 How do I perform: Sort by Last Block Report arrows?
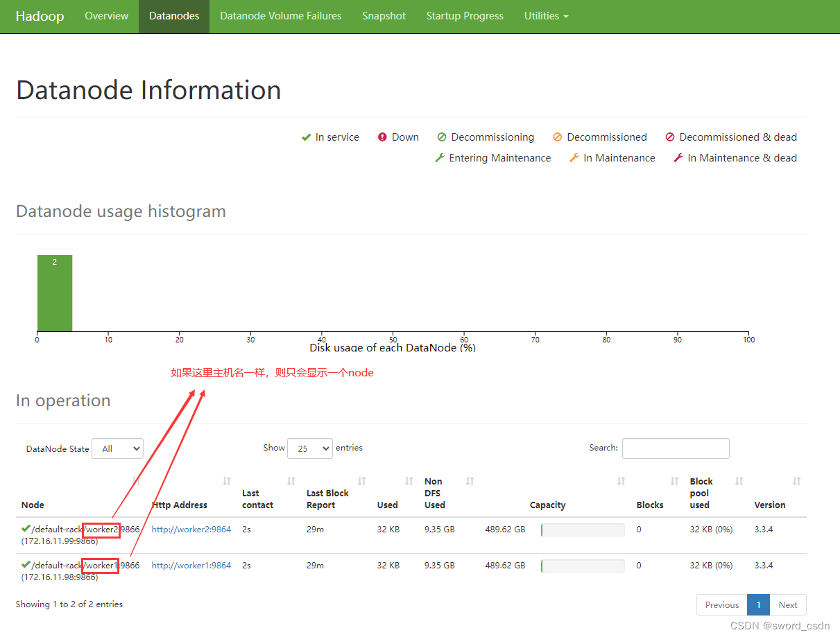tap(362, 481)
